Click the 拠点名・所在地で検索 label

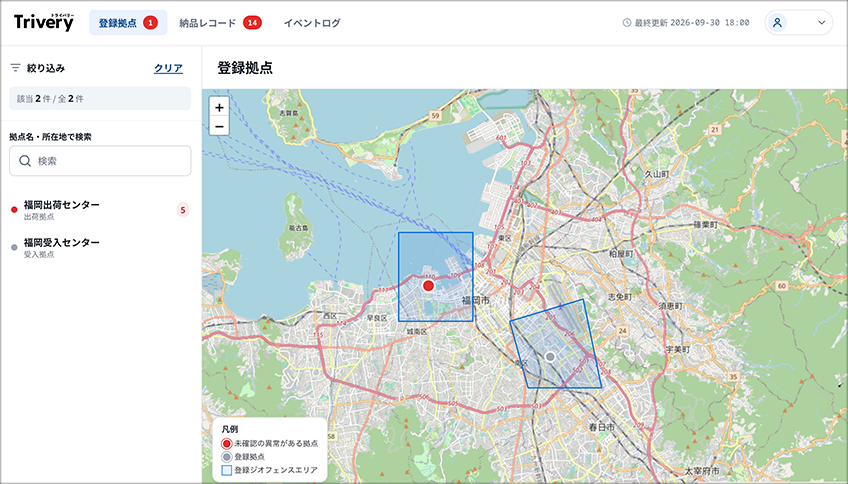coord(50,137)
